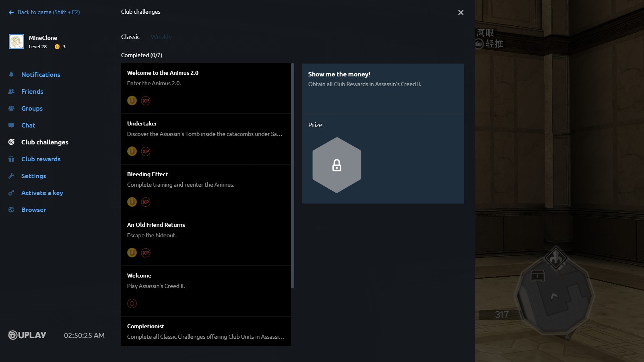Image resolution: width=644 pixels, height=362 pixels.
Task: Click Units coin icon under Bleeding Effect
Action: 132,202
